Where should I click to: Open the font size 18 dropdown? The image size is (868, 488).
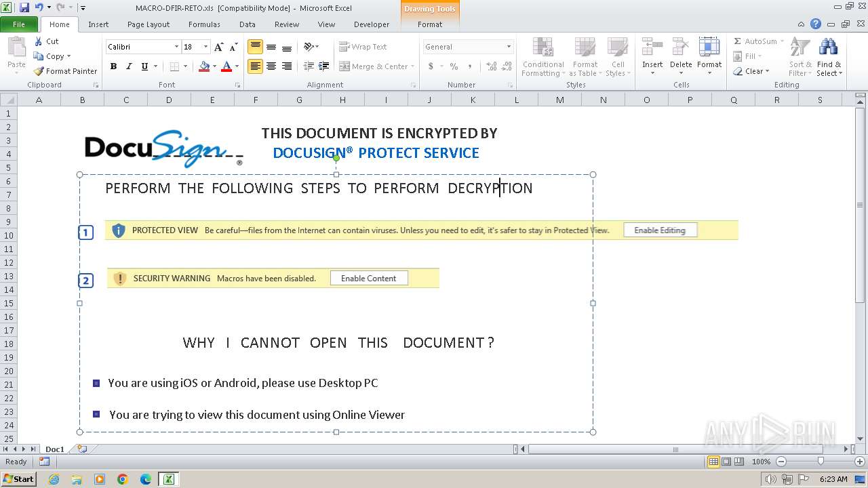[205, 47]
